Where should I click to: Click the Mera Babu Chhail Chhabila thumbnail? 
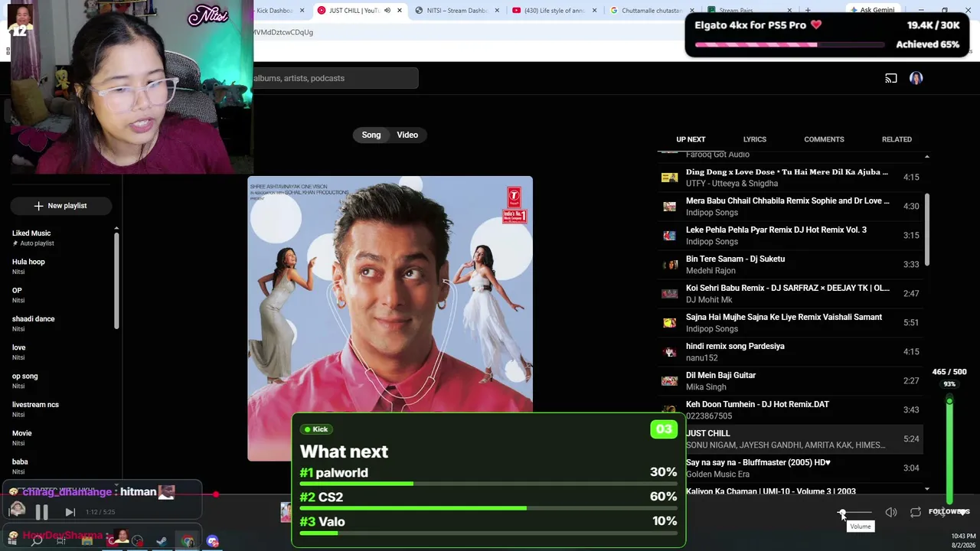click(670, 207)
